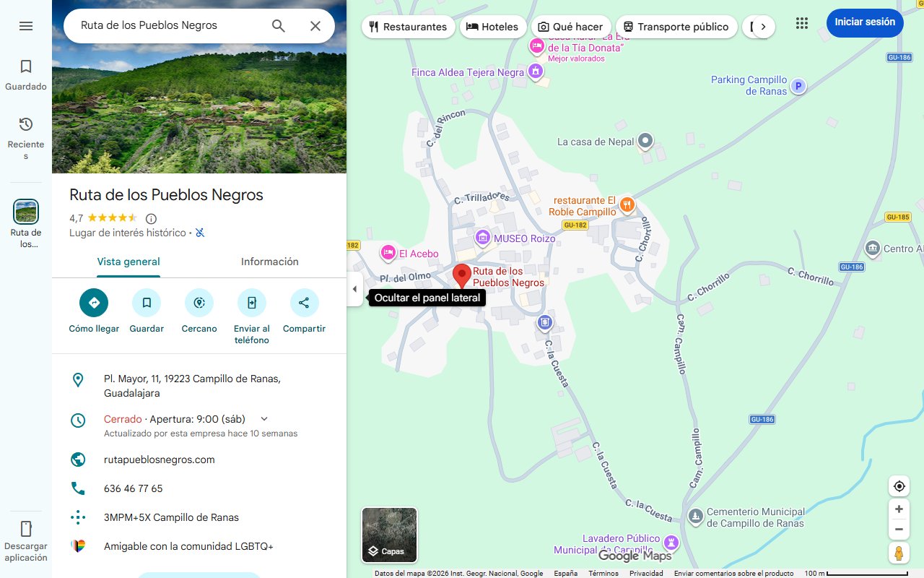The height and width of the screenshot is (578, 924).
Task: Zoom in using the plus control
Action: point(899,509)
